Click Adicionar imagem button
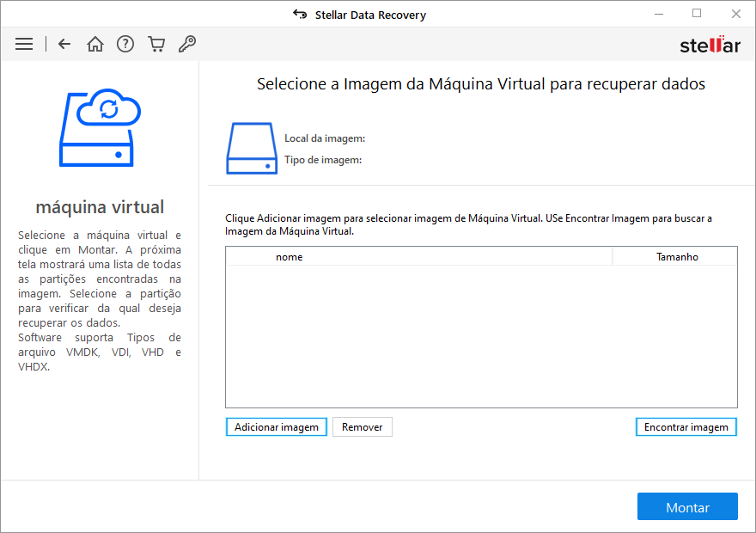The width and height of the screenshot is (756, 533). (277, 427)
